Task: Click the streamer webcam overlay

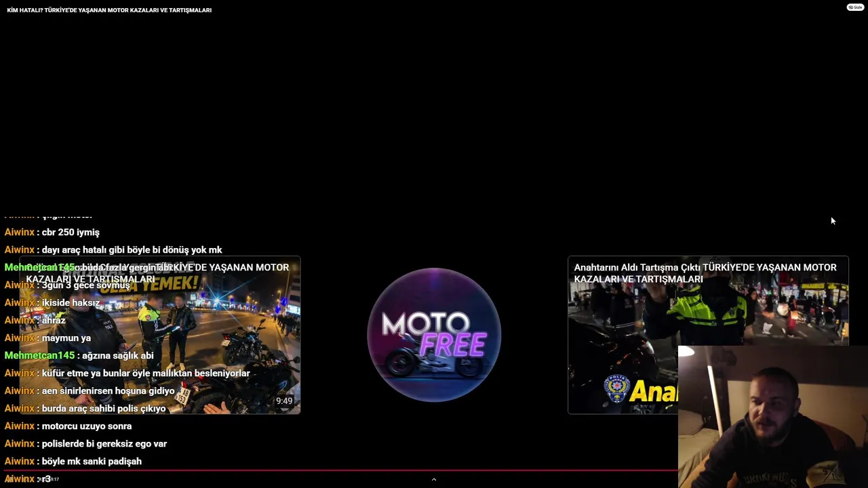Action: click(x=773, y=417)
